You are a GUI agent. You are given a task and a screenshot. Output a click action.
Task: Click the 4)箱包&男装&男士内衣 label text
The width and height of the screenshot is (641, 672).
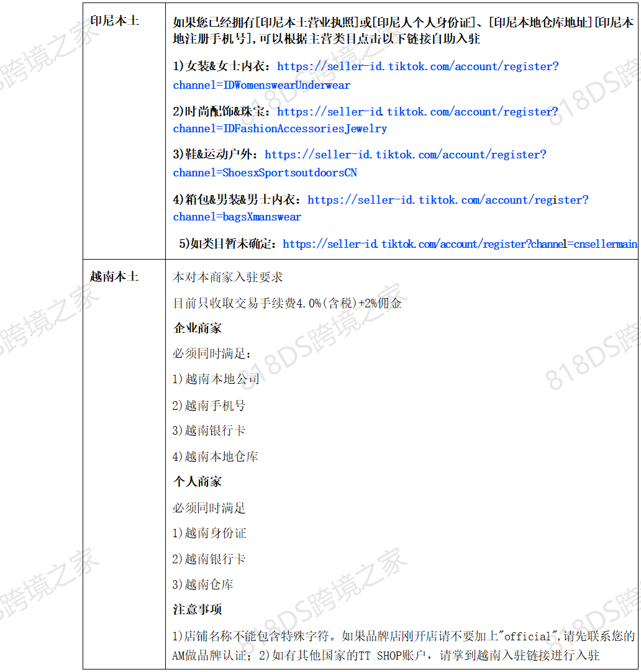(237, 200)
